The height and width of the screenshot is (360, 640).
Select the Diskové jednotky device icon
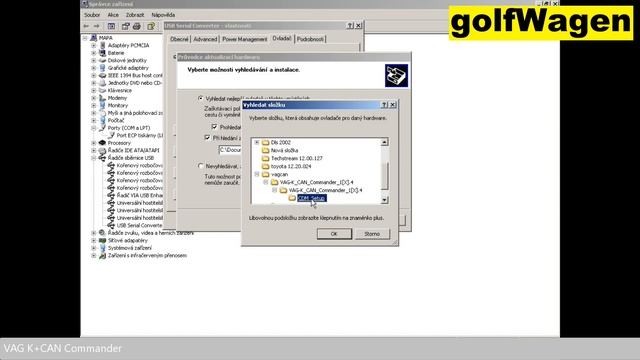pos(102,60)
